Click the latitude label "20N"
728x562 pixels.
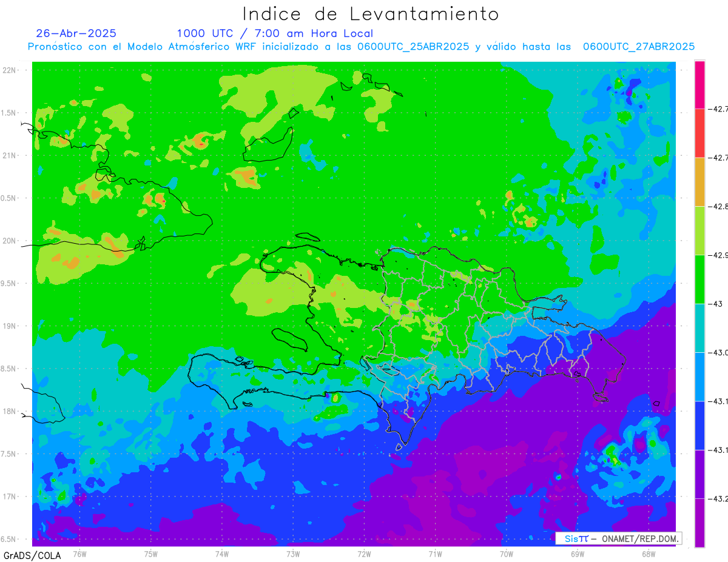pos(10,241)
